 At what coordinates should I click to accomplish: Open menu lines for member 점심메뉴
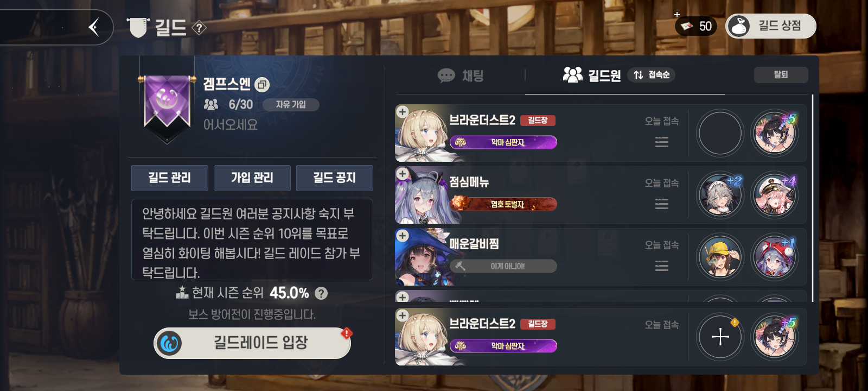point(661,204)
